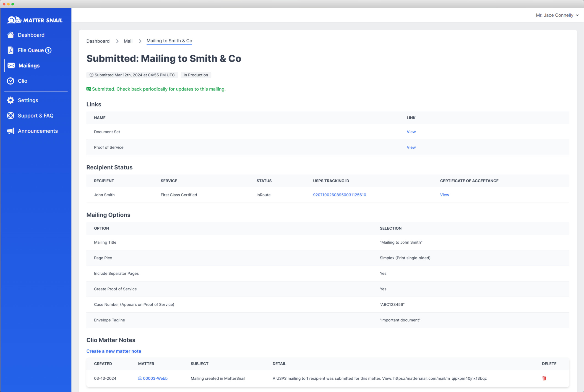Click the John Smith recipient cell
Viewport: 584px width, 392px height.
(104, 195)
